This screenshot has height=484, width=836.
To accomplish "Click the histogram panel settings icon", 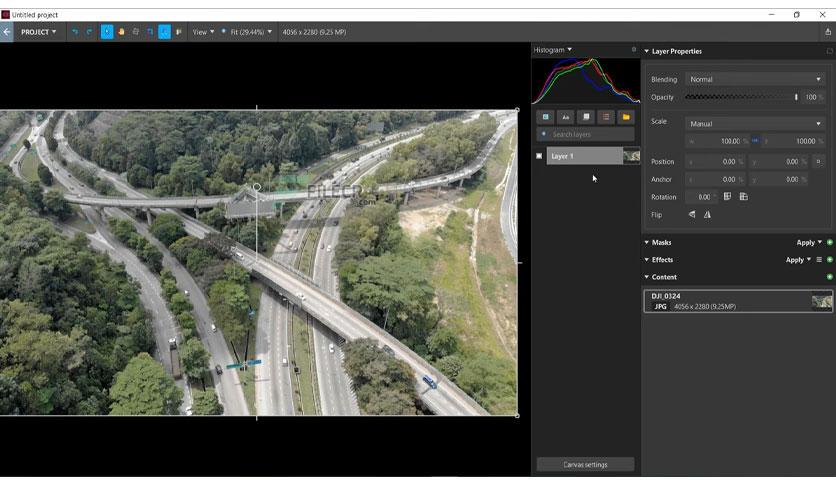I will [634, 50].
